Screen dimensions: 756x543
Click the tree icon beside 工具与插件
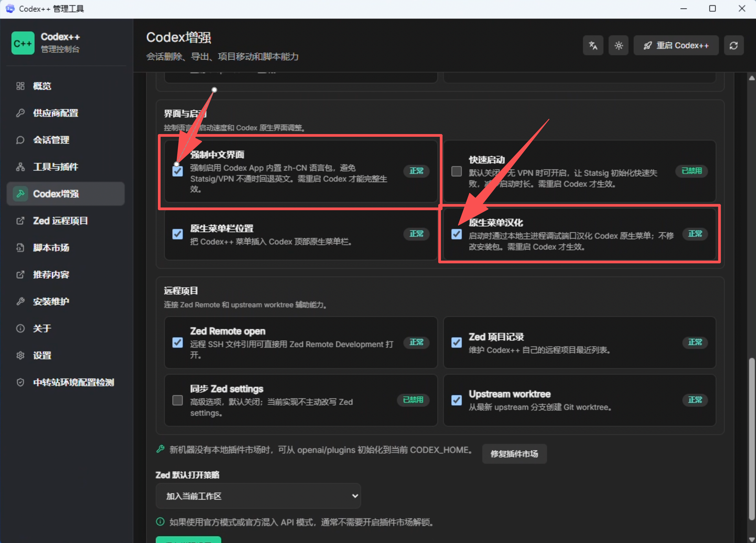(x=20, y=167)
